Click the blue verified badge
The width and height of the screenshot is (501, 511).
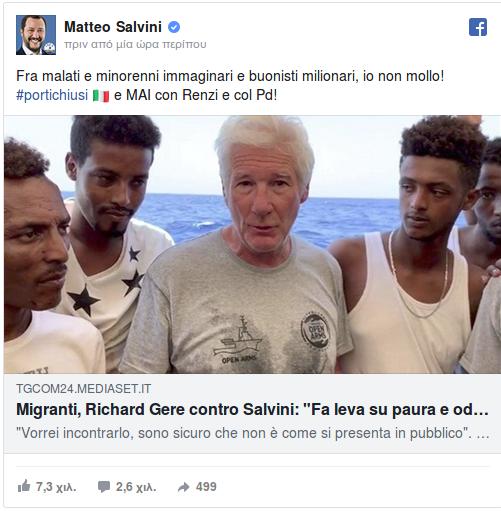point(174,27)
